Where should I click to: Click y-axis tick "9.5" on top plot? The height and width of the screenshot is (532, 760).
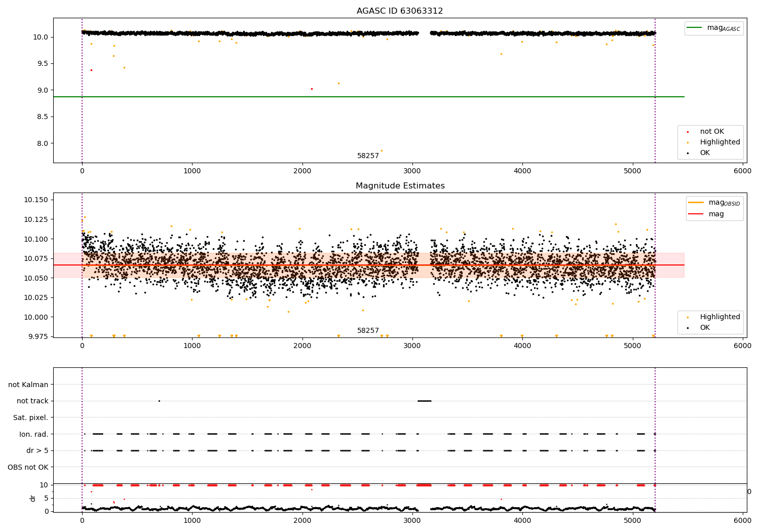click(x=43, y=64)
